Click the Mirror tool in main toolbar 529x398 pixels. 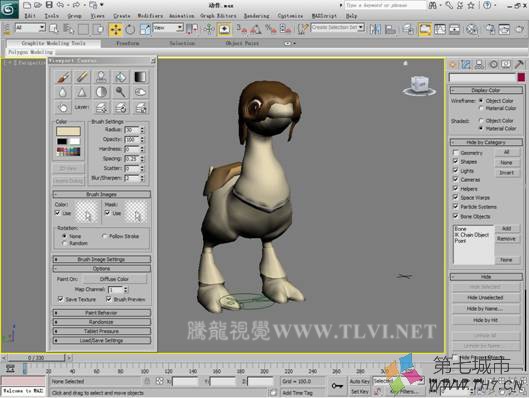click(375, 29)
